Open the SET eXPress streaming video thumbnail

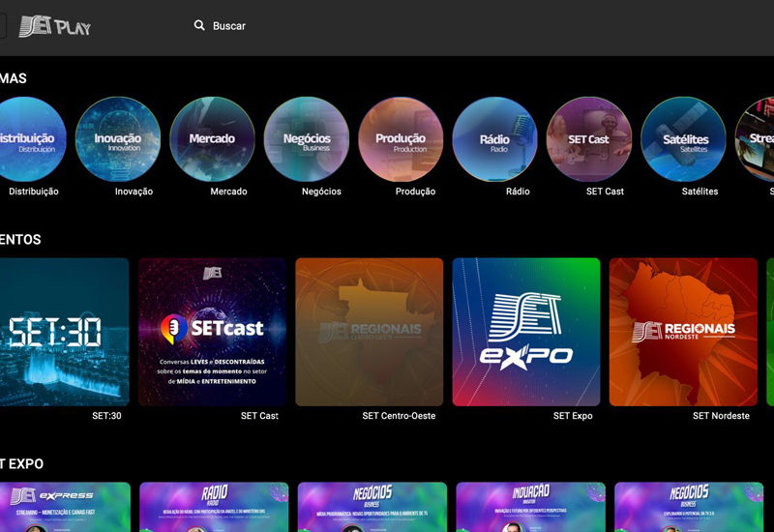tap(65, 507)
